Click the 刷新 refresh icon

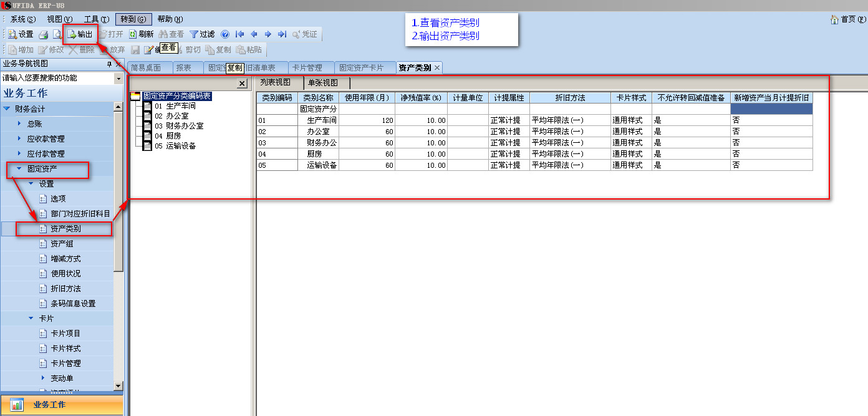click(133, 34)
